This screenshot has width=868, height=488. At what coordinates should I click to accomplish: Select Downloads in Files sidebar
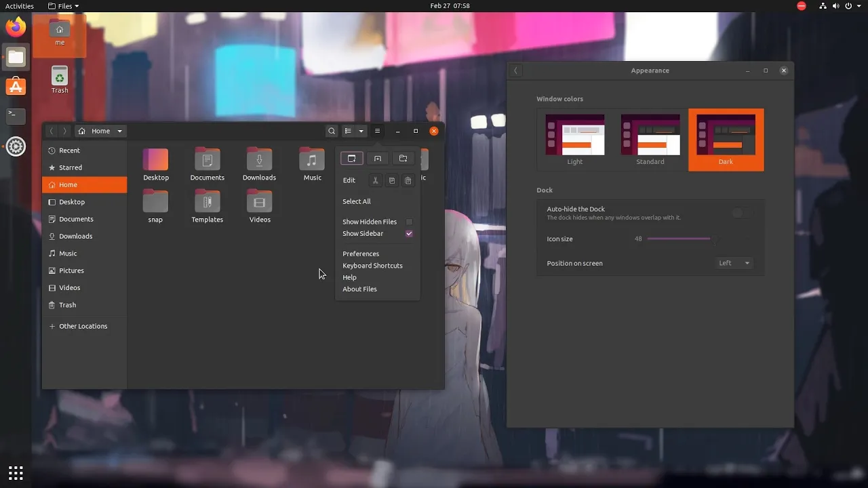[x=84, y=236]
